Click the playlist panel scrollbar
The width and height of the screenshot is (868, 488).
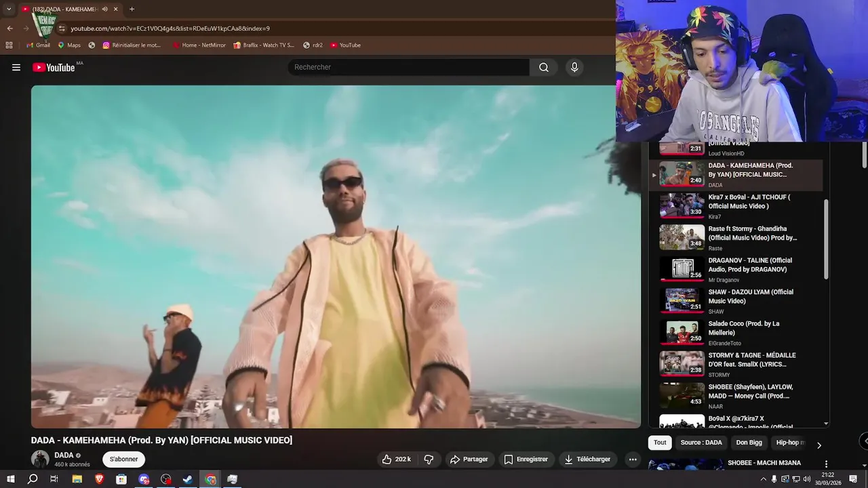(826, 239)
